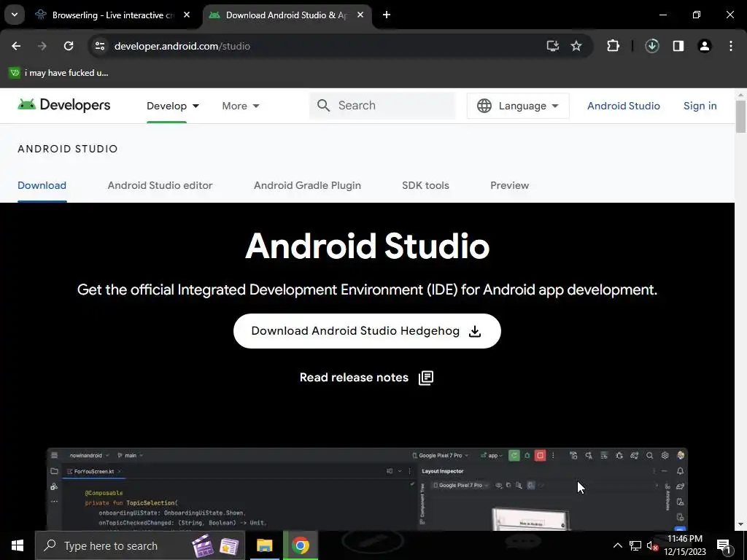Click the Chrome taskbar icon
This screenshot has height=560, width=747.
coord(301,545)
